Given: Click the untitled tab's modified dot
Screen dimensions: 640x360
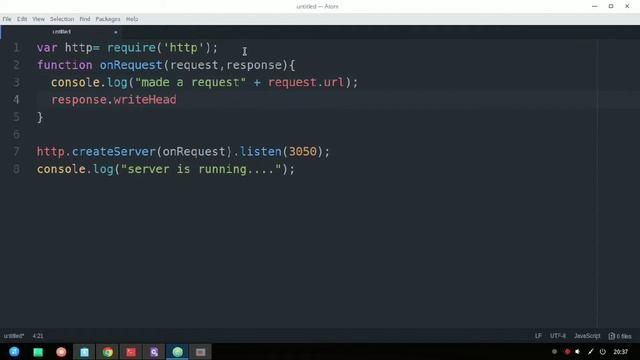Looking at the screenshot, I should coord(116,32).
